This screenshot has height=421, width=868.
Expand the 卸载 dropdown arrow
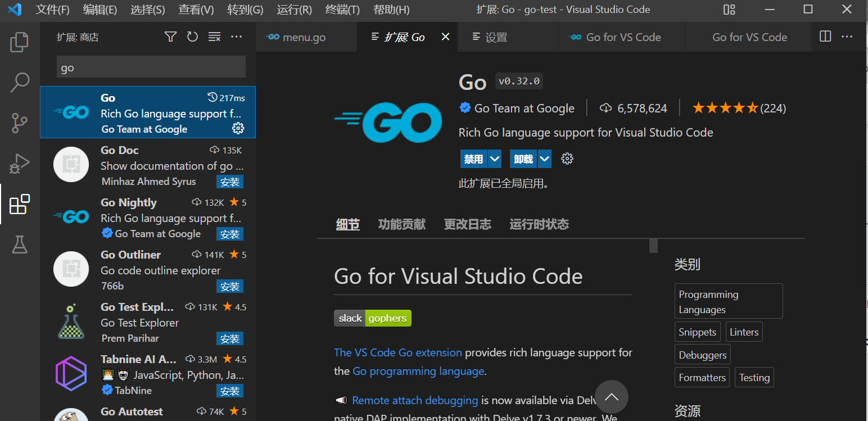[545, 159]
